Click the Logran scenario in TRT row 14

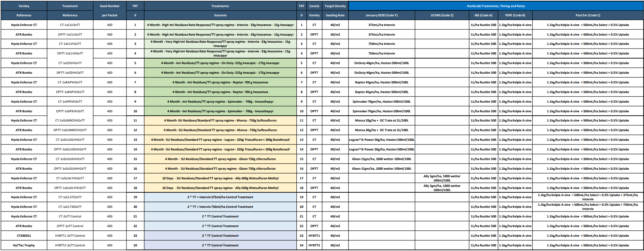[x=220, y=149]
